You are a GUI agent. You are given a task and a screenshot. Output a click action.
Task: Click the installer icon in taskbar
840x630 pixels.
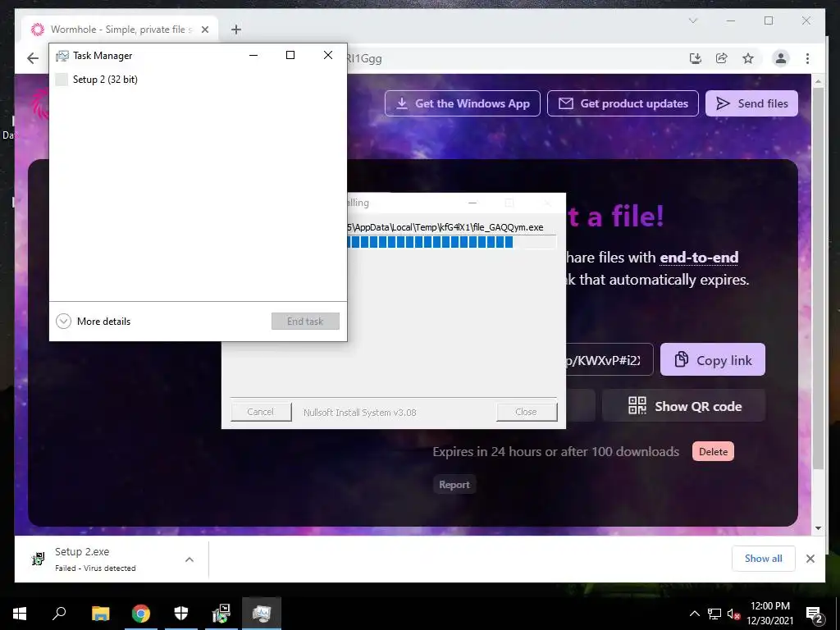(221, 614)
